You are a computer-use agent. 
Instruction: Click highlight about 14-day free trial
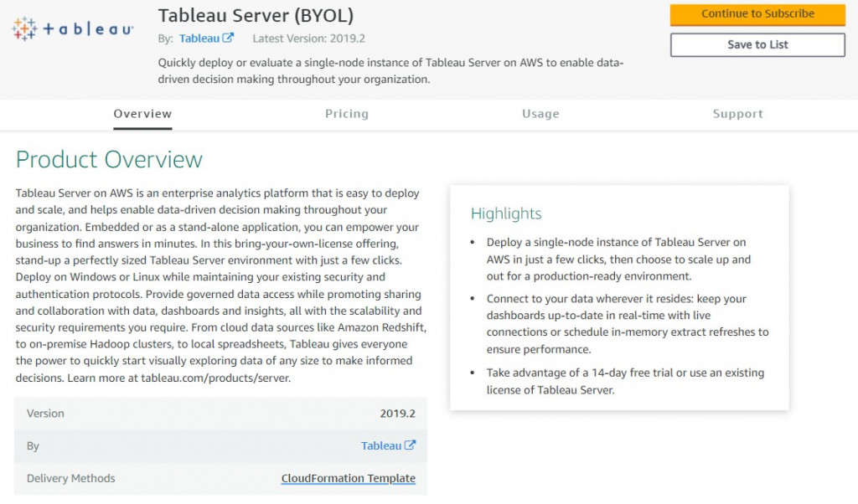coord(625,381)
